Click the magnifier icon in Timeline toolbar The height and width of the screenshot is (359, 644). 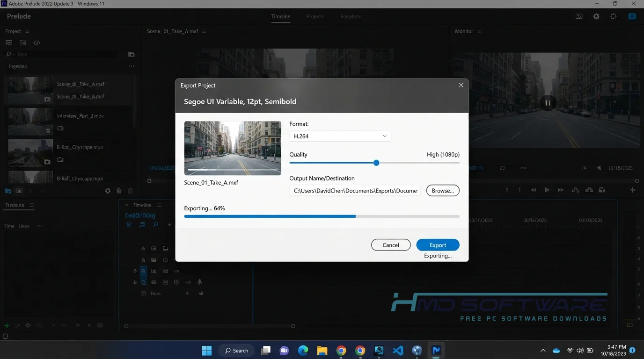click(156, 225)
